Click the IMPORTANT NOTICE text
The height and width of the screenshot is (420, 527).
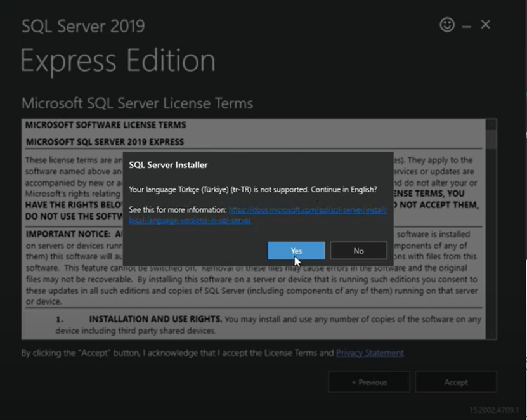point(68,233)
